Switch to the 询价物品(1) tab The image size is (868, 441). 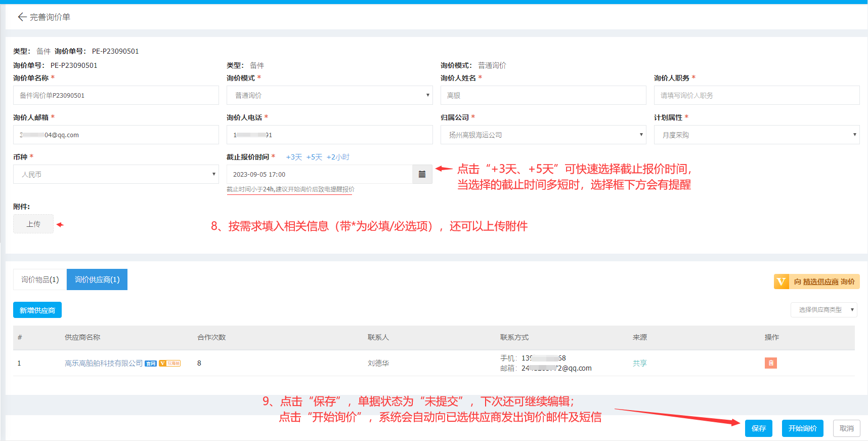point(40,279)
